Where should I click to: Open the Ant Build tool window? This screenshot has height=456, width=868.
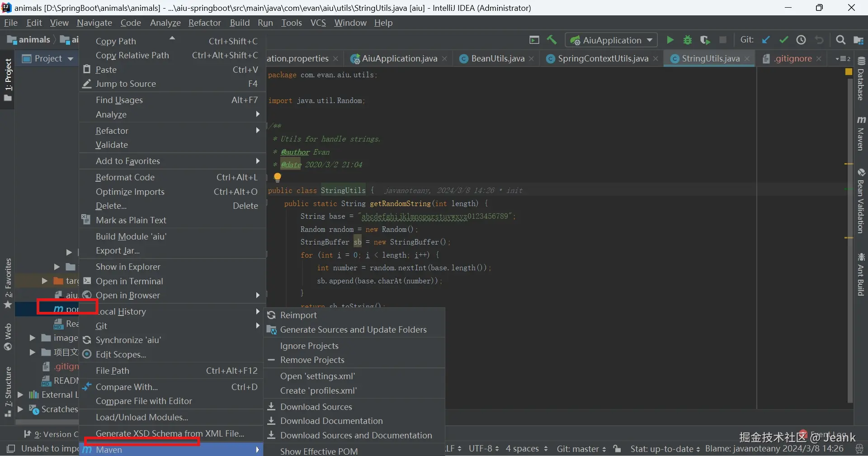[x=861, y=274]
